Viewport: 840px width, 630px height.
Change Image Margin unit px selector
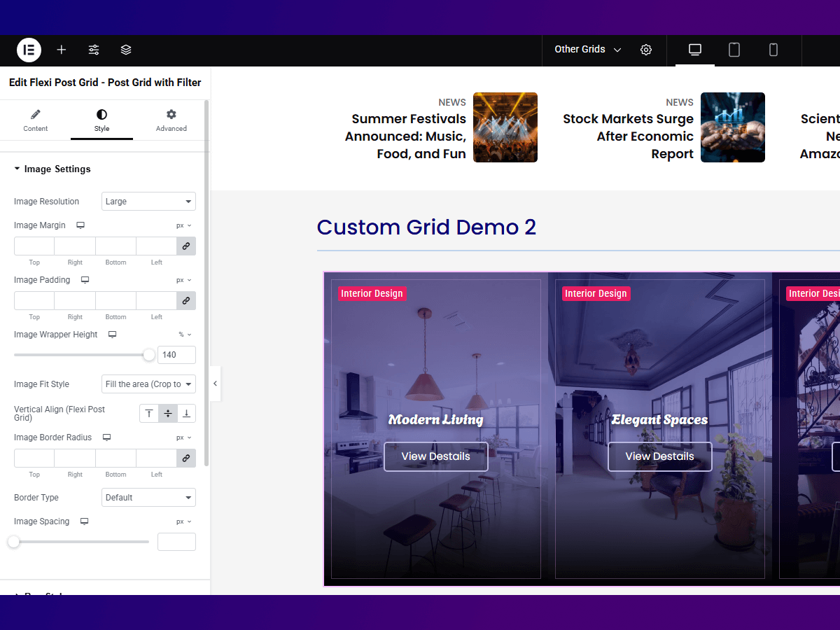click(x=184, y=225)
